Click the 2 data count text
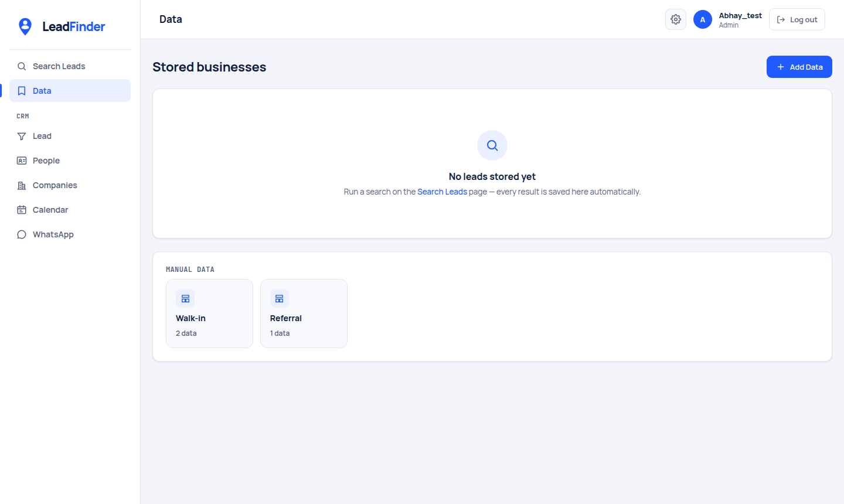The width and height of the screenshot is (844, 504). (x=186, y=333)
